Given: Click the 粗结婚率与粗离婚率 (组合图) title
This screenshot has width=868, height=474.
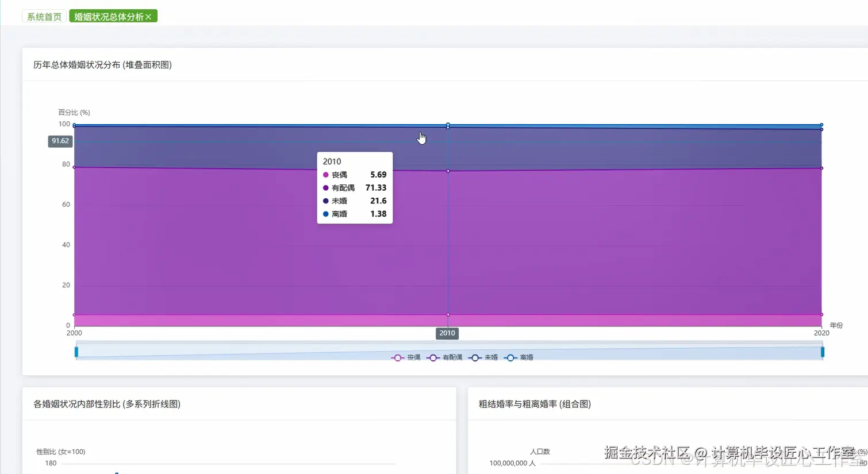Looking at the screenshot, I should click(535, 404).
